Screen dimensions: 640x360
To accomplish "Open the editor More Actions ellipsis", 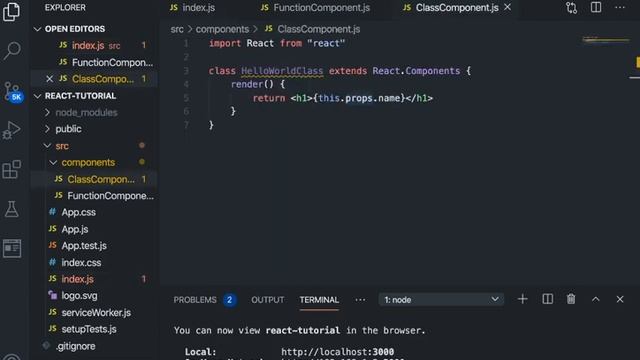I will (620, 7).
